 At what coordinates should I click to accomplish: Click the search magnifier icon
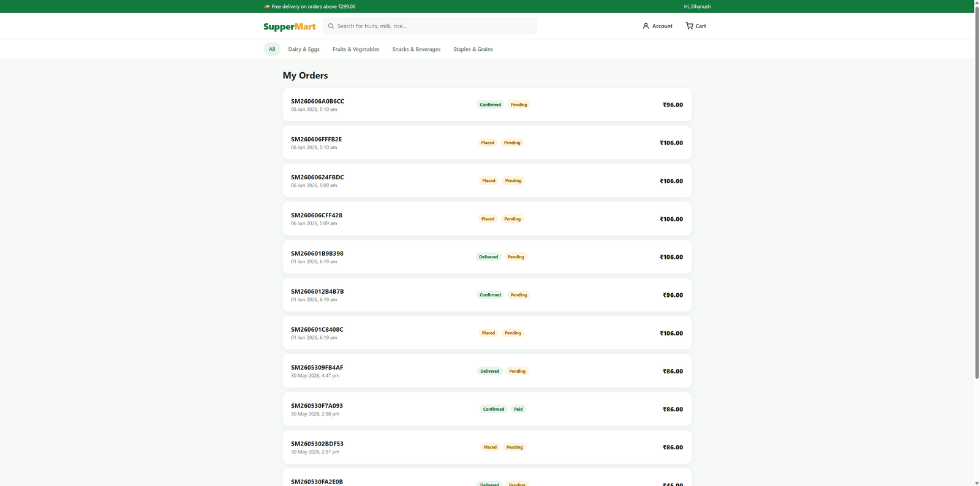(x=331, y=26)
